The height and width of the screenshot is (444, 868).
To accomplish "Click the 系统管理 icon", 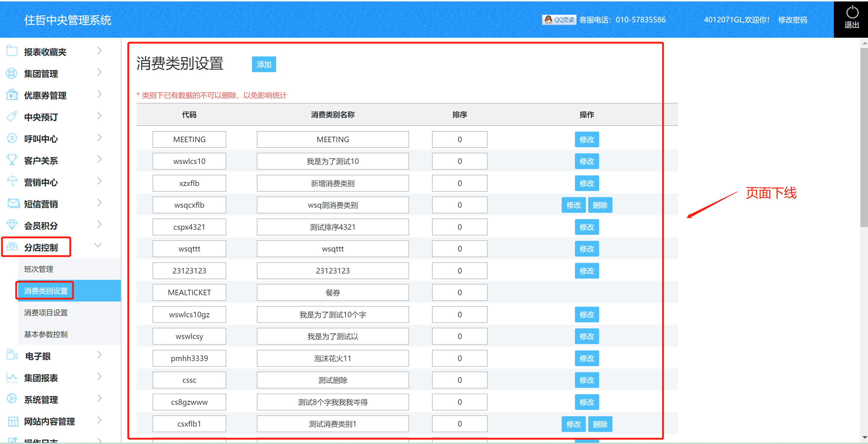I will [x=12, y=398].
